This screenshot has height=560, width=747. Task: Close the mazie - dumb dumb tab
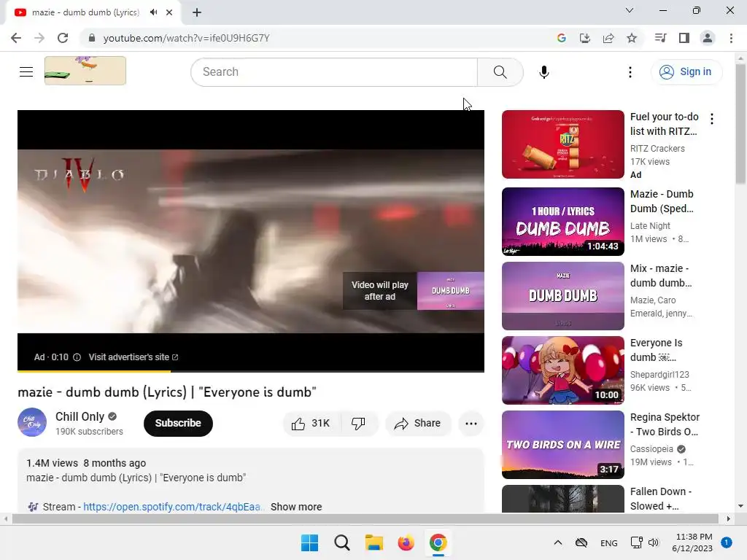(169, 12)
